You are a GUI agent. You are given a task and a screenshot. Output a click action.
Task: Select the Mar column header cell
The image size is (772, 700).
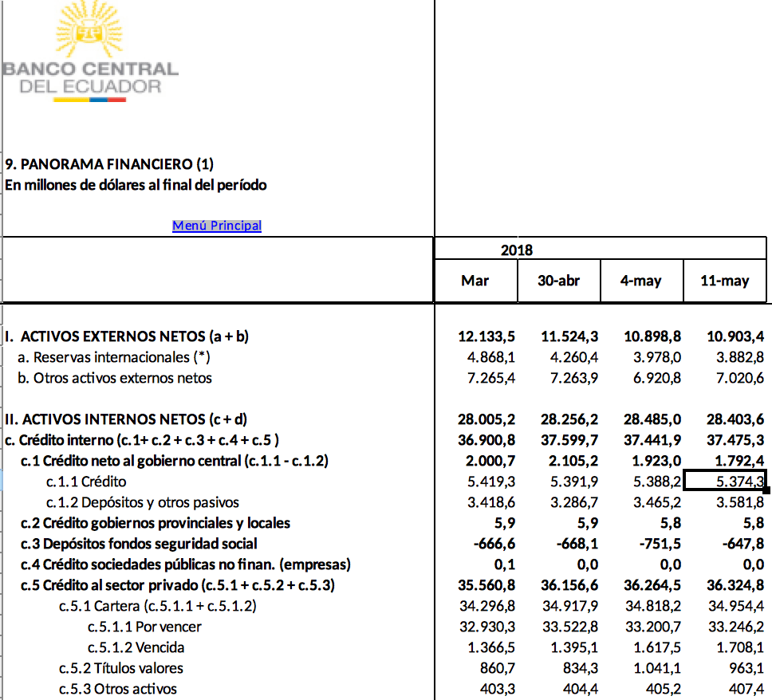(475, 281)
